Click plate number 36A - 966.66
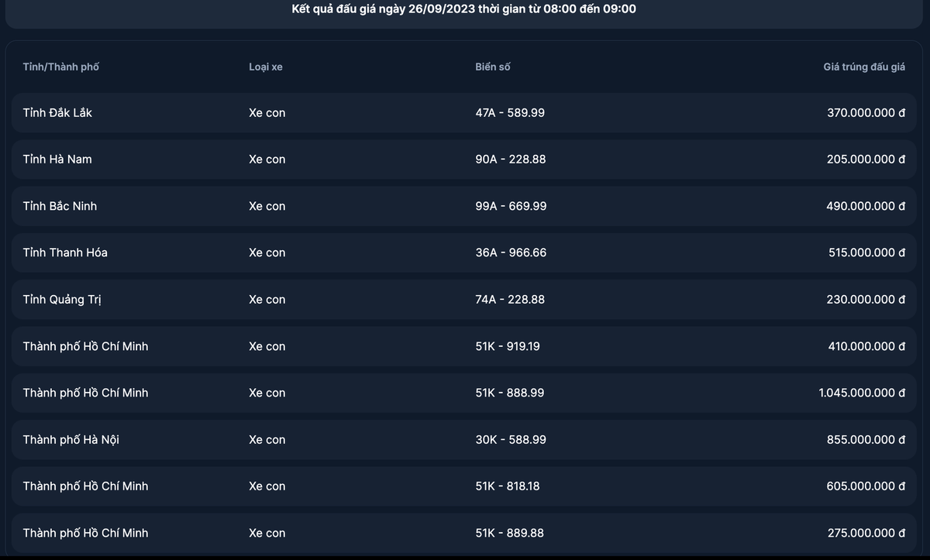 point(511,253)
